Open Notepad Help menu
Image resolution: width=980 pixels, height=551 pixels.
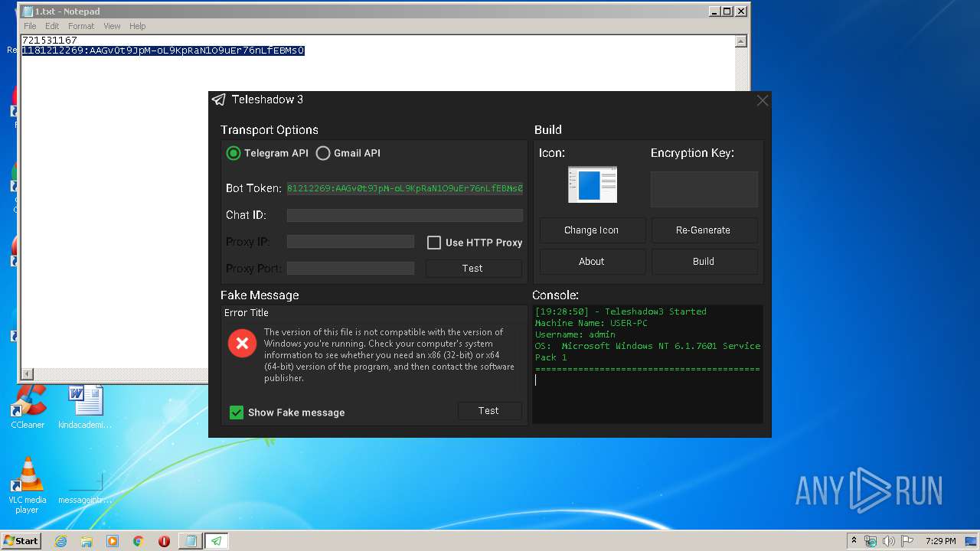click(138, 26)
